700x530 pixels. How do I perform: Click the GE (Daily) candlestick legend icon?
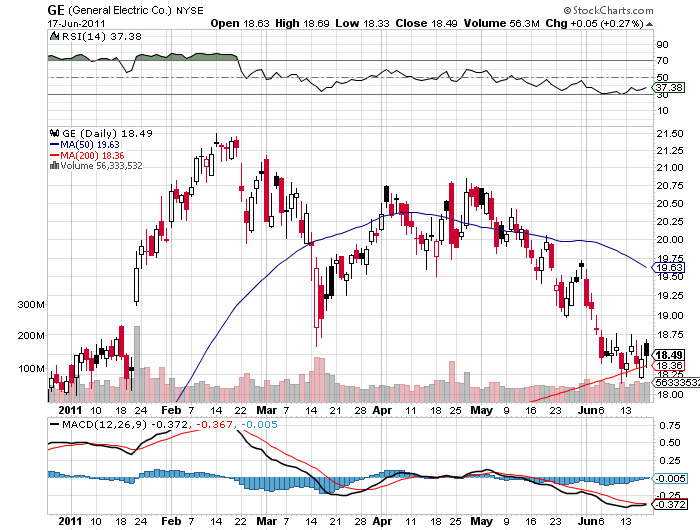(54, 133)
